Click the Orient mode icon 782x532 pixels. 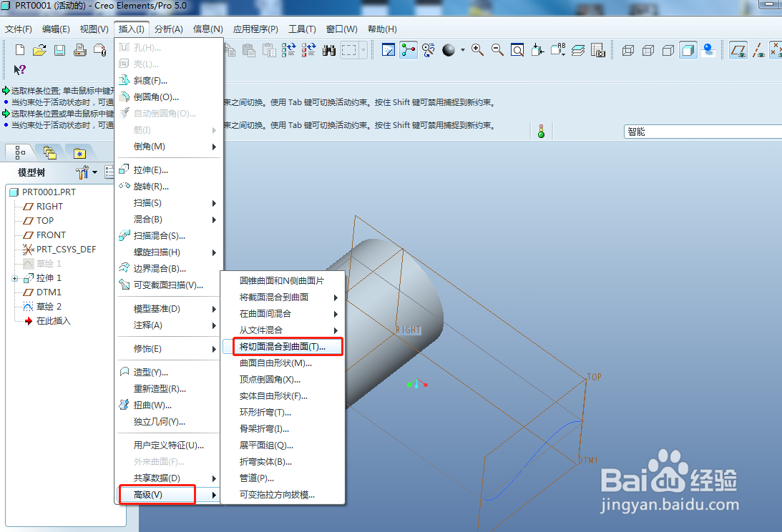coord(429,50)
